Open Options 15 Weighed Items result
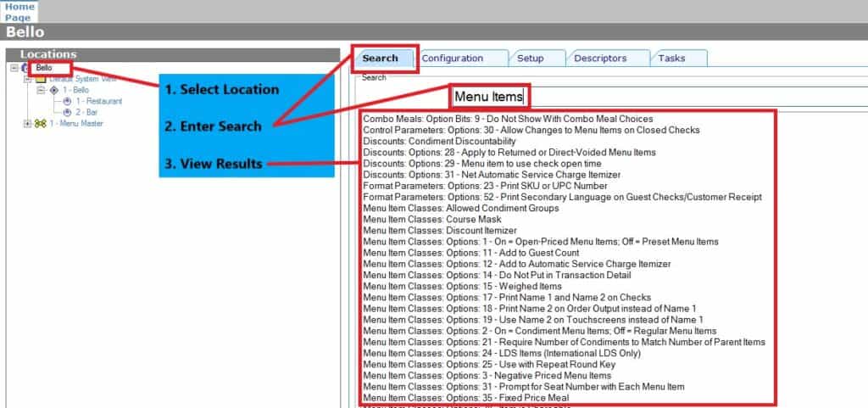 coord(462,286)
